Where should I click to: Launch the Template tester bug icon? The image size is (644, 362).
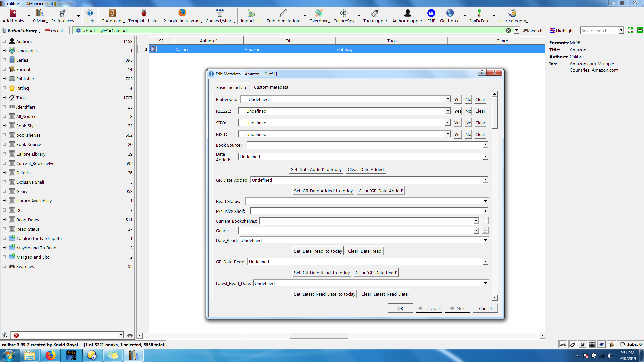(x=144, y=13)
